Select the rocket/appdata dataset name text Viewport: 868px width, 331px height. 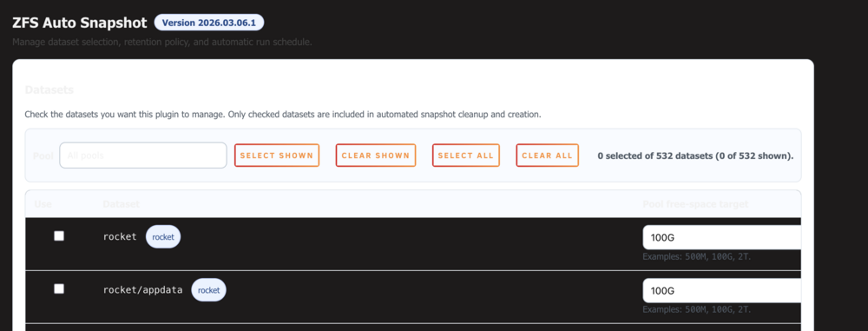coord(143,290)
